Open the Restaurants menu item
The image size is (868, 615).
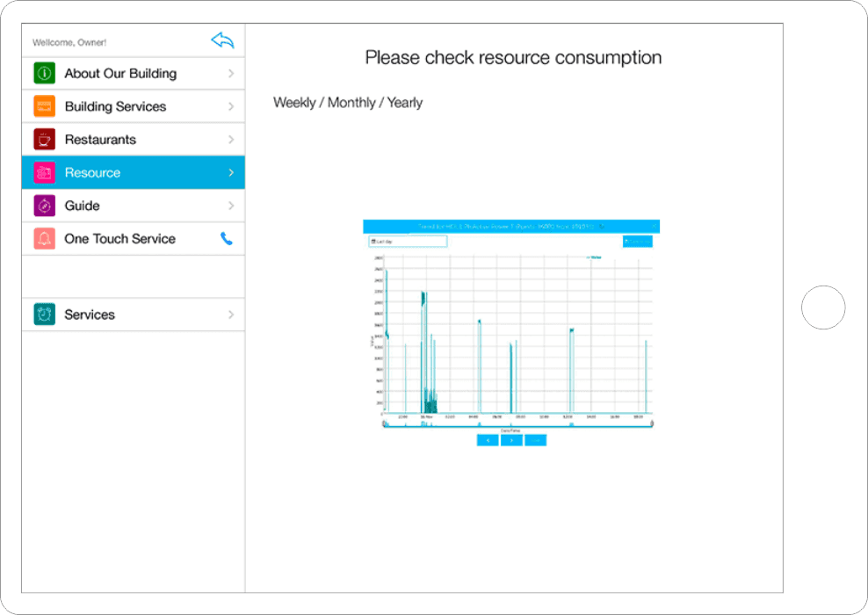pos(100,140)
